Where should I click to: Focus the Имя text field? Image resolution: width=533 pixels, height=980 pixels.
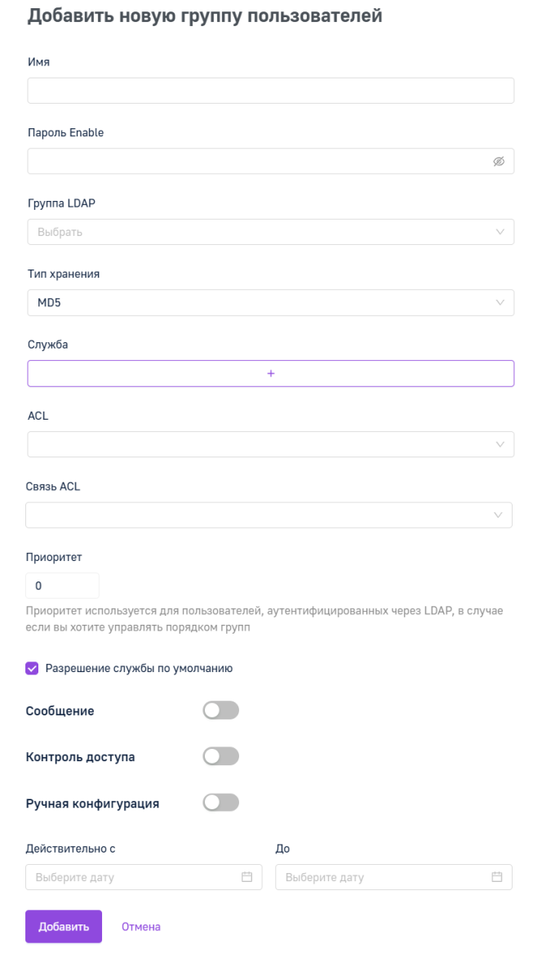click(x=271, y=91)
